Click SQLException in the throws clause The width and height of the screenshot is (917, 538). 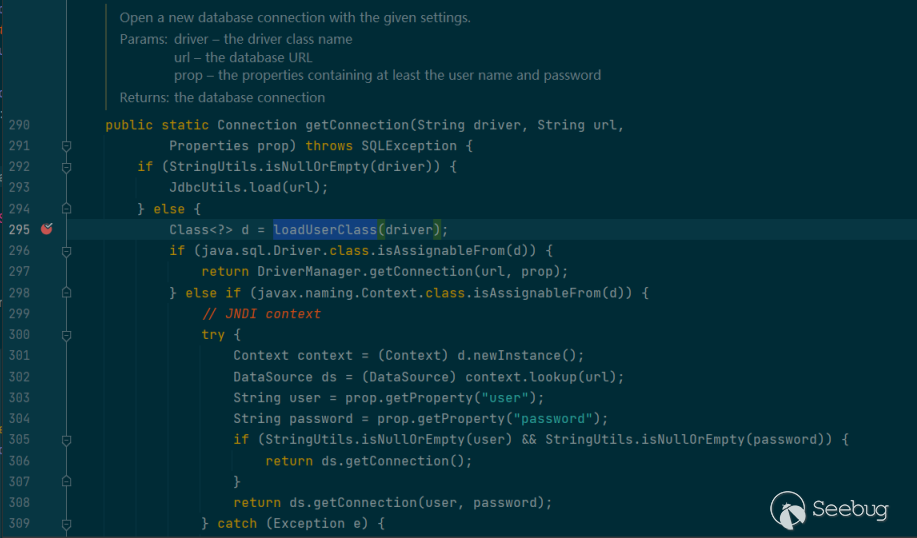409,146
